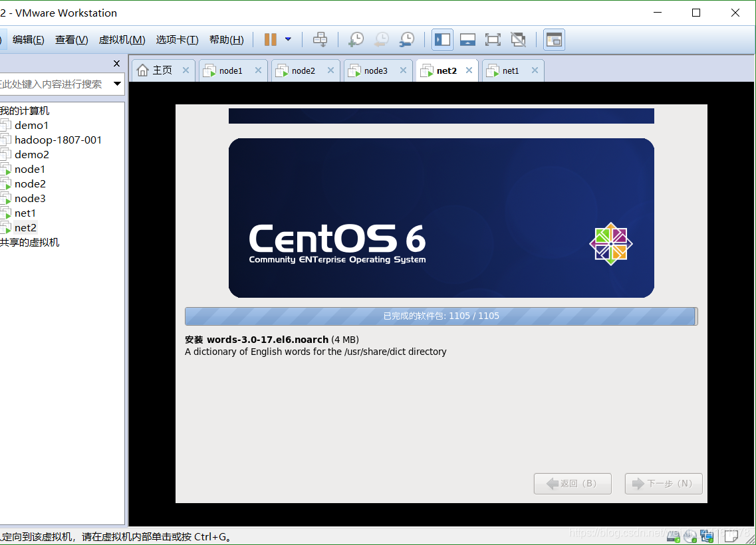Pause the virtual machine with the pause icon
756x545 pixels.
(x=271, y=39)
